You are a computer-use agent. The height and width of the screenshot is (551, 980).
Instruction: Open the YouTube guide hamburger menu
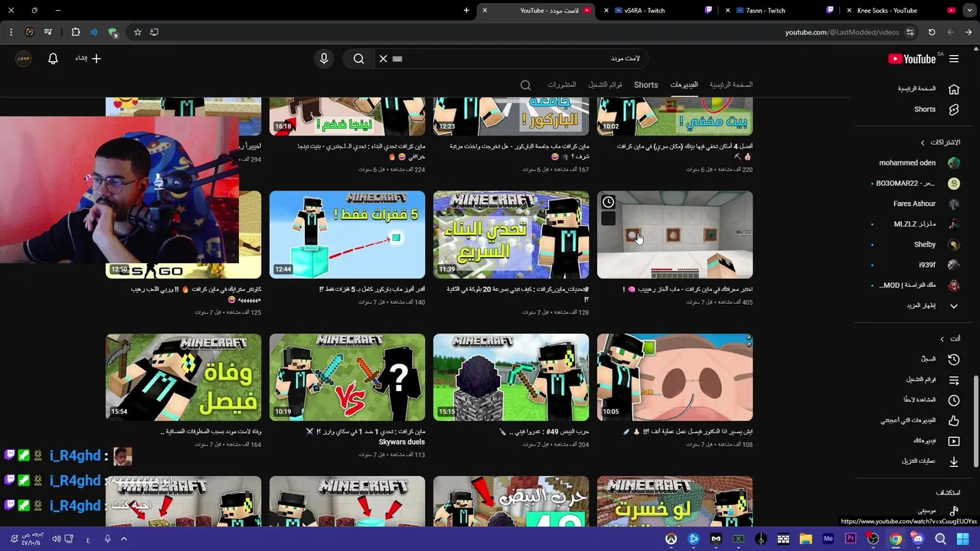954,59
